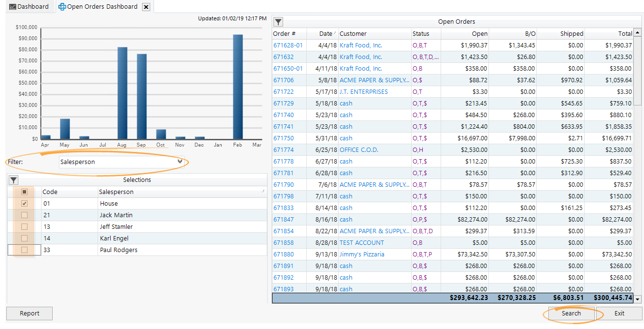Click the grid icon on Open Orders Dashboard tab
This screenshot has height=329, width=644.
click(61, 6)
